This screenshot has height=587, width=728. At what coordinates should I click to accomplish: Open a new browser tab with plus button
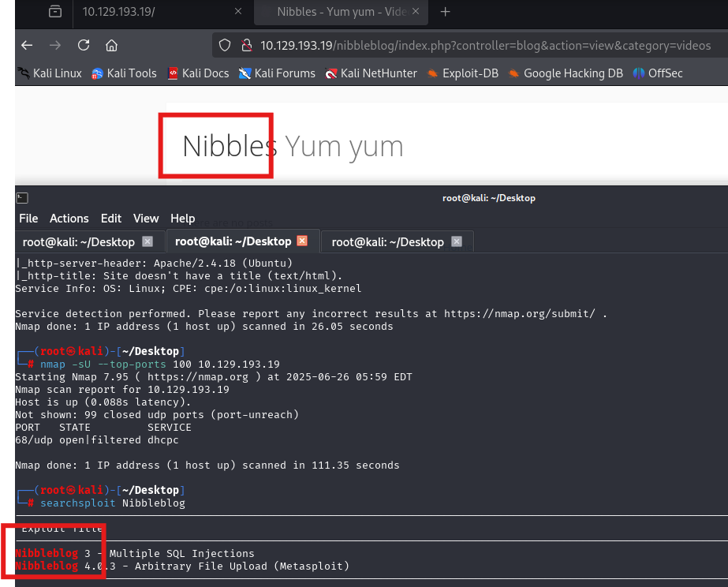[x=446, y=12]
